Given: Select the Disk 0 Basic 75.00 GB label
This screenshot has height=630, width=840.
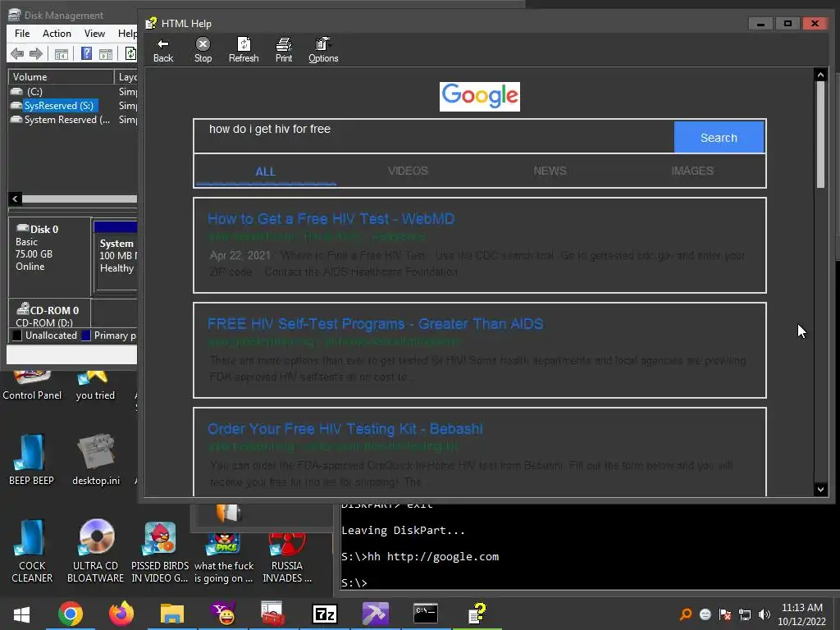Looking at the screenshot, I should [49, 256].
